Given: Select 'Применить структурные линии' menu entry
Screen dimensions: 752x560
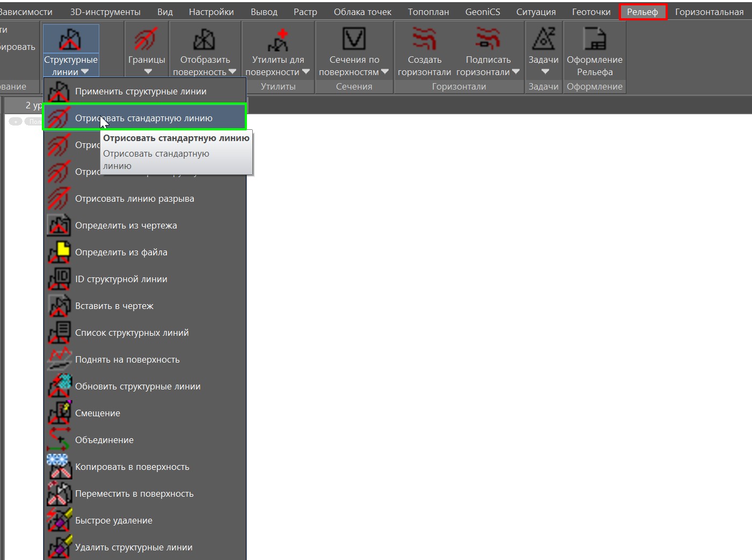Looking at the screenshot, I should (141, 91).
